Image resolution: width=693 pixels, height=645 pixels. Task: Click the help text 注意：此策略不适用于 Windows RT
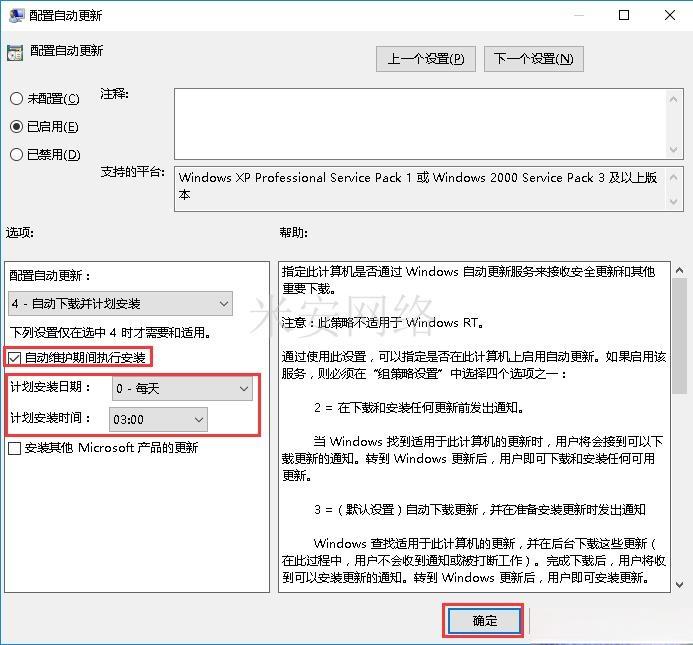pos(382,323)
